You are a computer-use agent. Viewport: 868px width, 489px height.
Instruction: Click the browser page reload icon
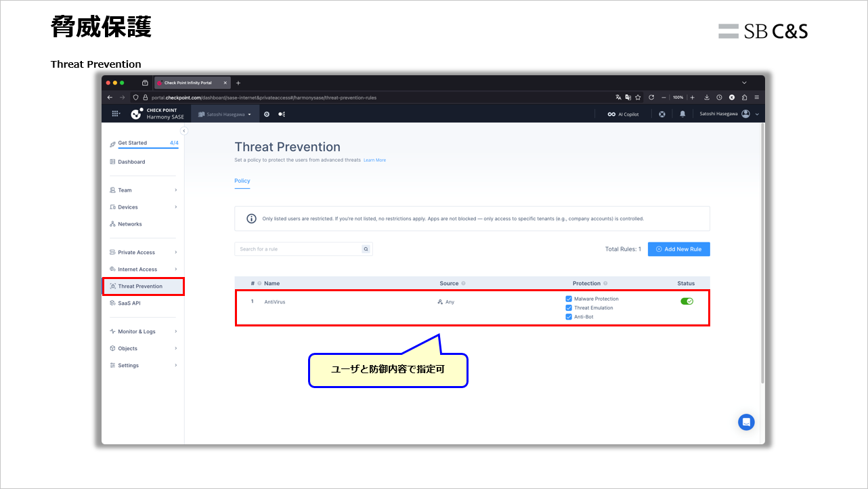tap(651, 98)
